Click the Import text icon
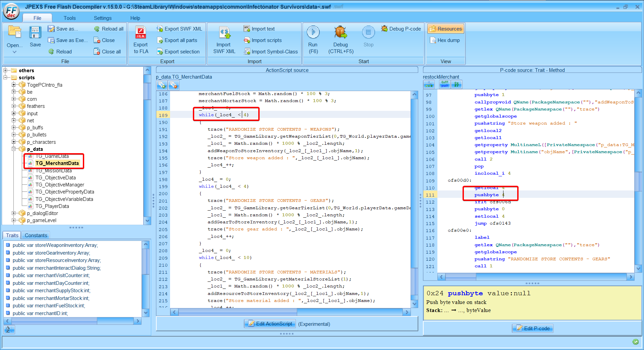 tap(247, 29)
